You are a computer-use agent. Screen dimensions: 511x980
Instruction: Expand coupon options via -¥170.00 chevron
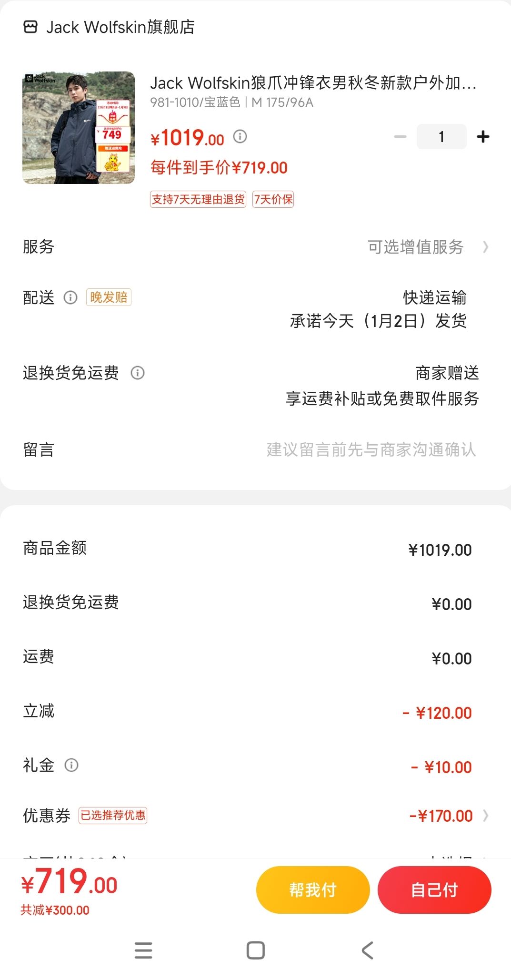point(485,816)
